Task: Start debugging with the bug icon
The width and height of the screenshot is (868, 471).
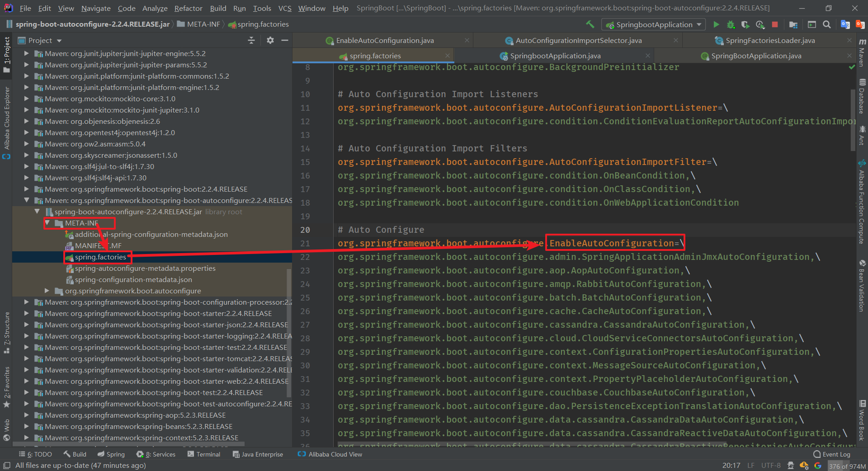Action: (731, 24)
